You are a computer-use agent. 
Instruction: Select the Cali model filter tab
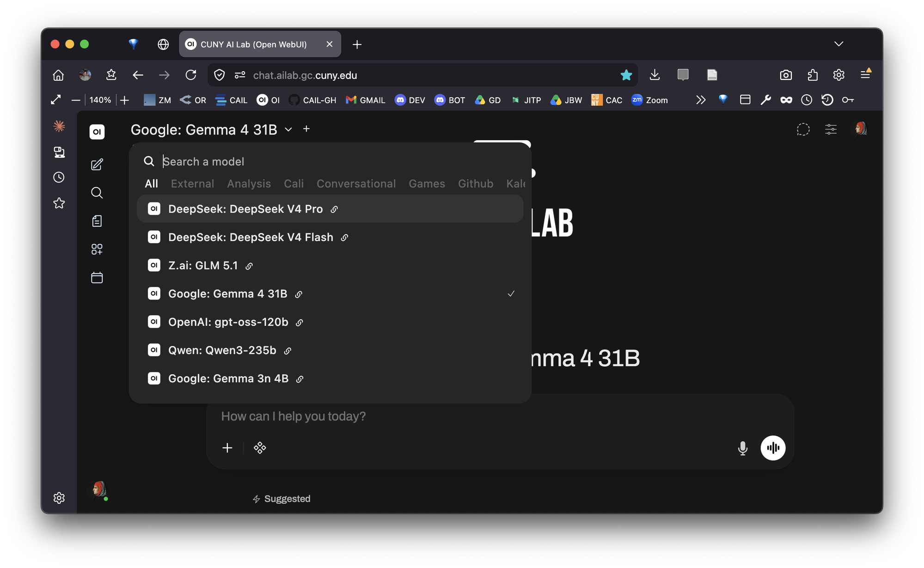click(x=294, y=183)
